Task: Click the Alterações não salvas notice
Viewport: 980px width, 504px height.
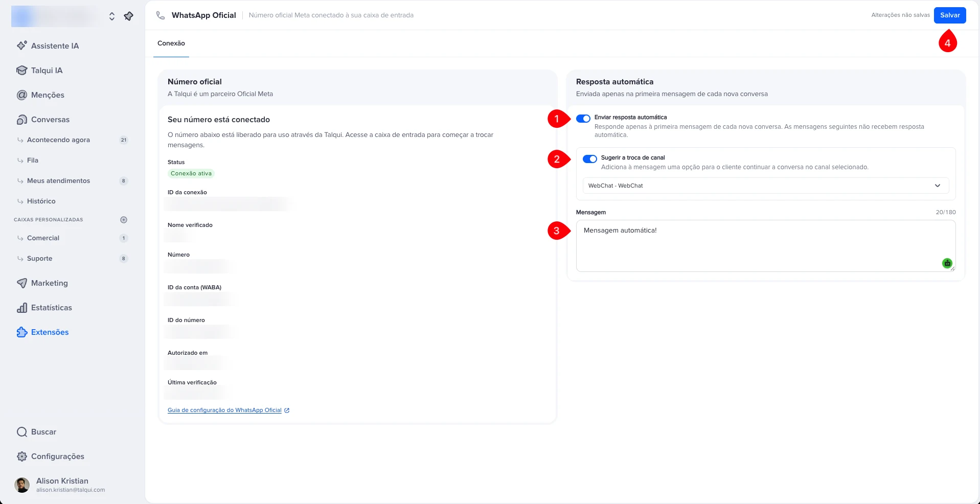Action: click(900, 15)
